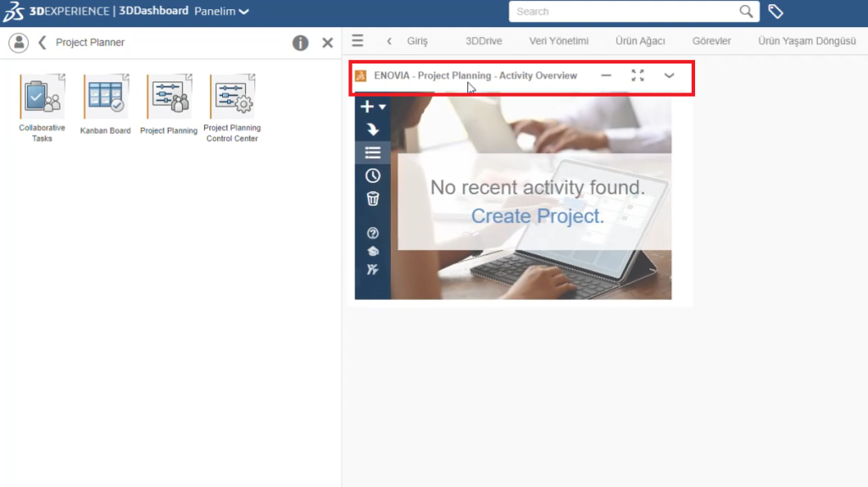Launch the Kanban Board app
The image size is (868, 487).
[x=105, y=97]
